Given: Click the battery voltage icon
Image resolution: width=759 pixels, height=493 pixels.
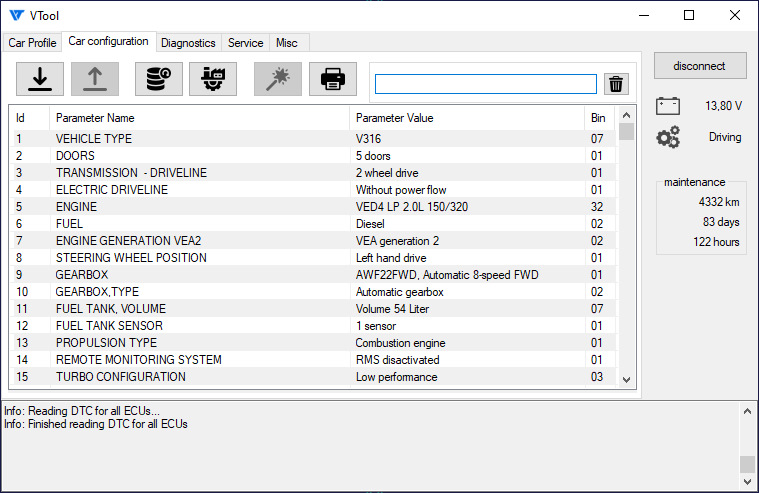Looking at the screenshot, I should 668,105.
